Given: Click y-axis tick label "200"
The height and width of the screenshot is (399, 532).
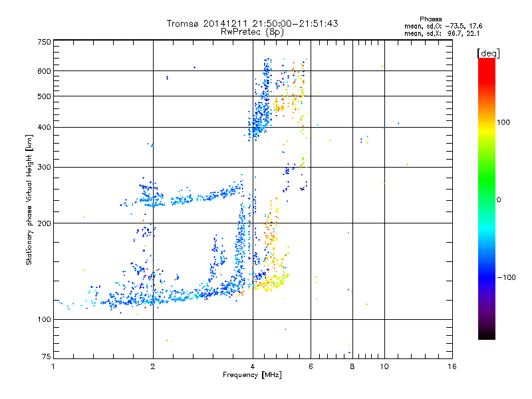Looking at the screenshot, I should (x=44, y=223).
